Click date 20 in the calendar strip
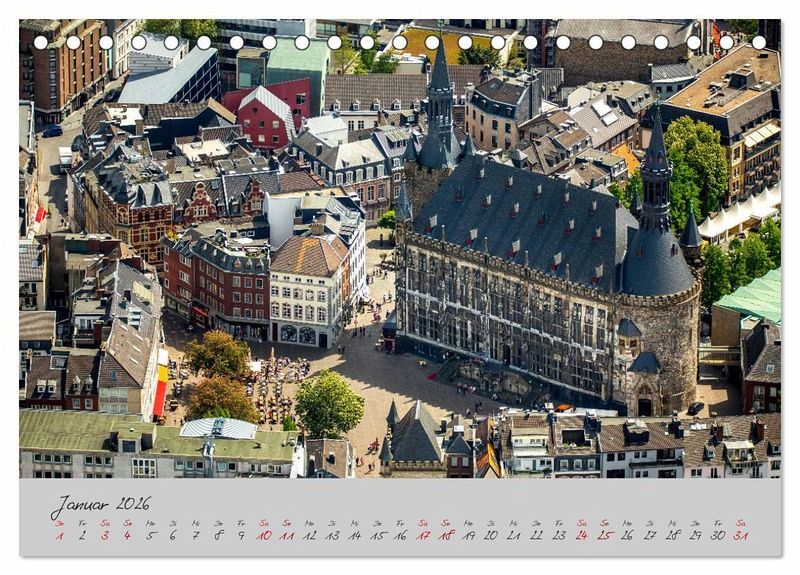Viewport: 800px width, 575px height. pyautogui.click(x=491, y=536)
